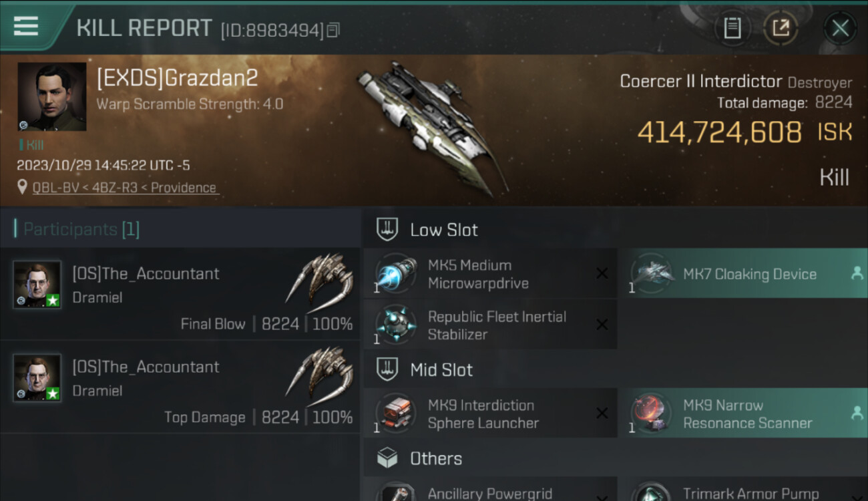Copy the kill report ID
Image resolution: width=868 pixels, height=501 pixels.
(333, 29)
